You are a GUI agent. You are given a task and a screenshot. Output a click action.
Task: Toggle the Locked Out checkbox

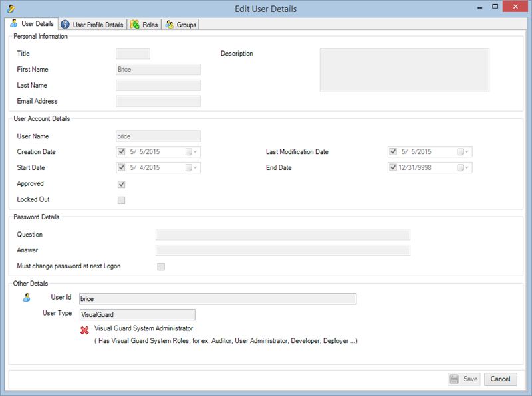click(122, 200)
